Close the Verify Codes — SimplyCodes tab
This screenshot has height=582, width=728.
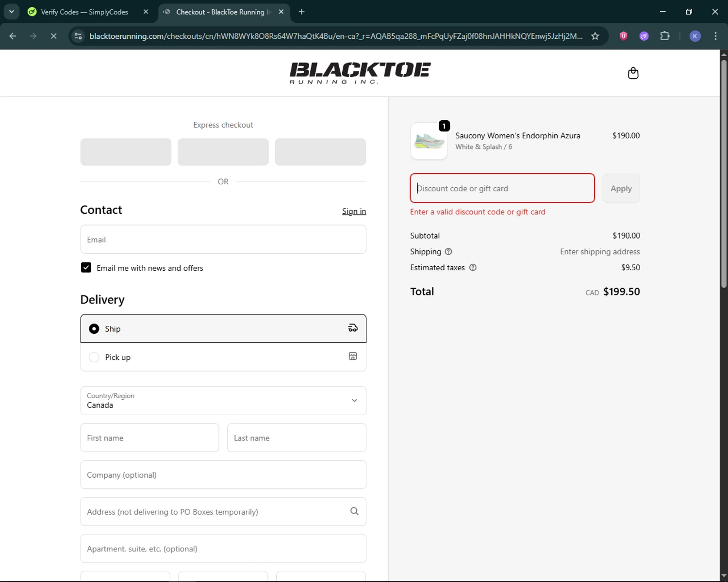tap(146, 12)
